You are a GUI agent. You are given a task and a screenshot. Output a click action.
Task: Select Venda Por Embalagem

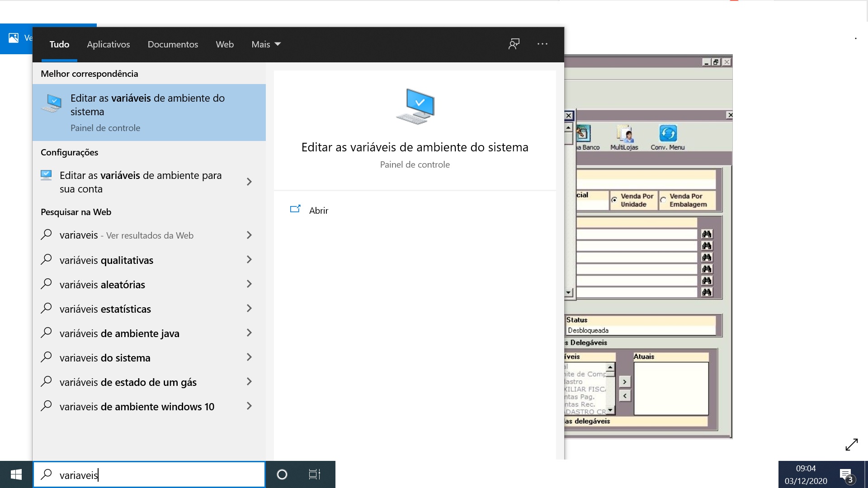(663, 199)
